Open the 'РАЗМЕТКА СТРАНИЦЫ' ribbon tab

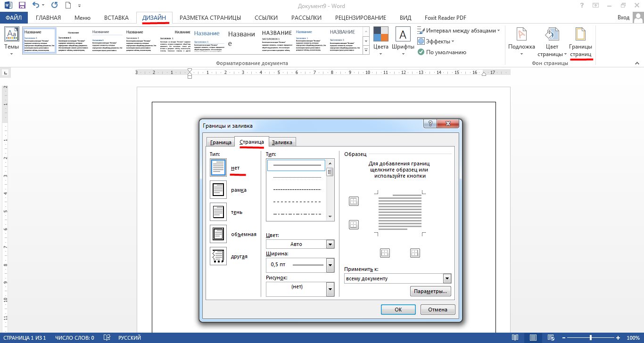click(210, 18)
